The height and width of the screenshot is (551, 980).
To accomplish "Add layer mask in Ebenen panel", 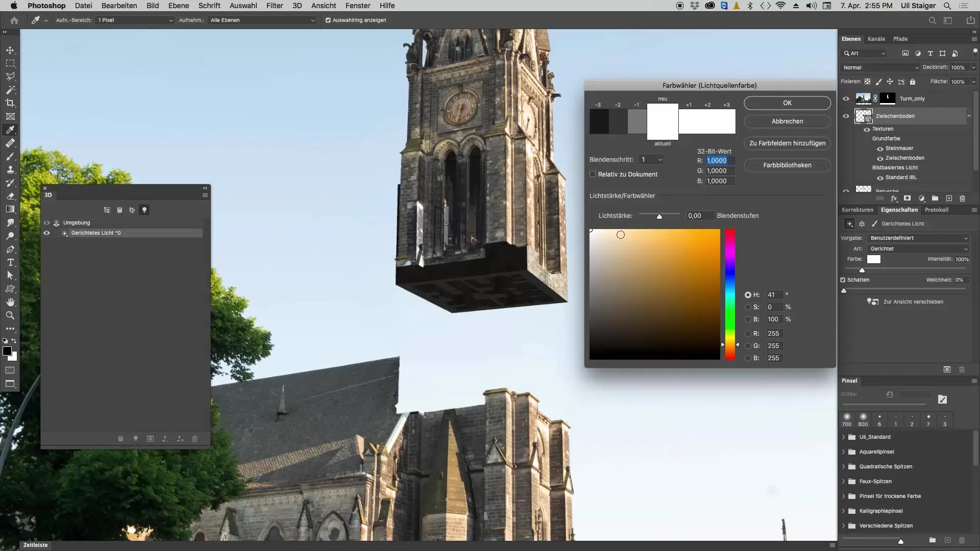I will pyautogui.click(x=907, y=198).
